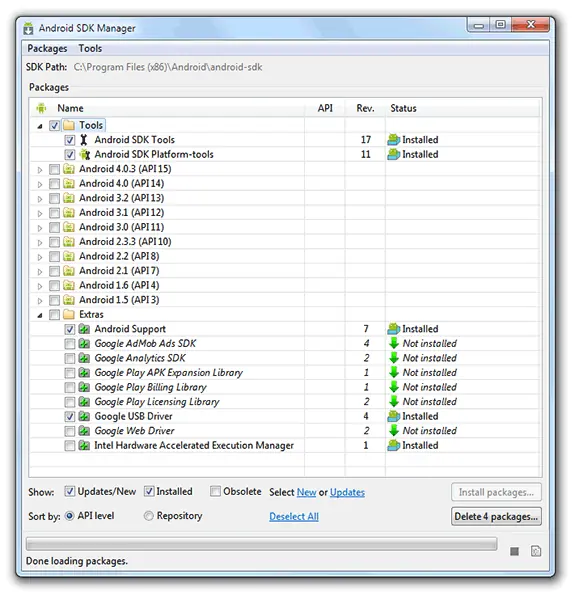Screen dimensions: 575x595
Task: Click the Android SDK Platform-tools robot icon
Action: [x=85, y=154]
